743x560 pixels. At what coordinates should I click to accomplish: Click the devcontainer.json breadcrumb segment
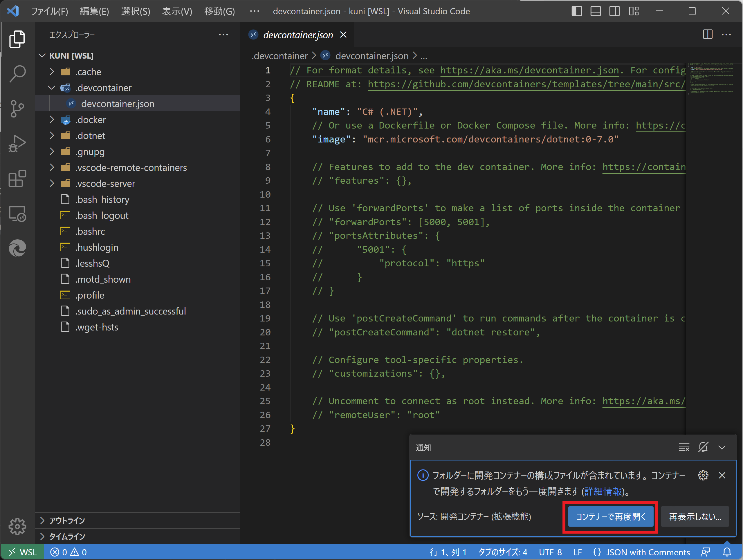[x=372, y=56]
